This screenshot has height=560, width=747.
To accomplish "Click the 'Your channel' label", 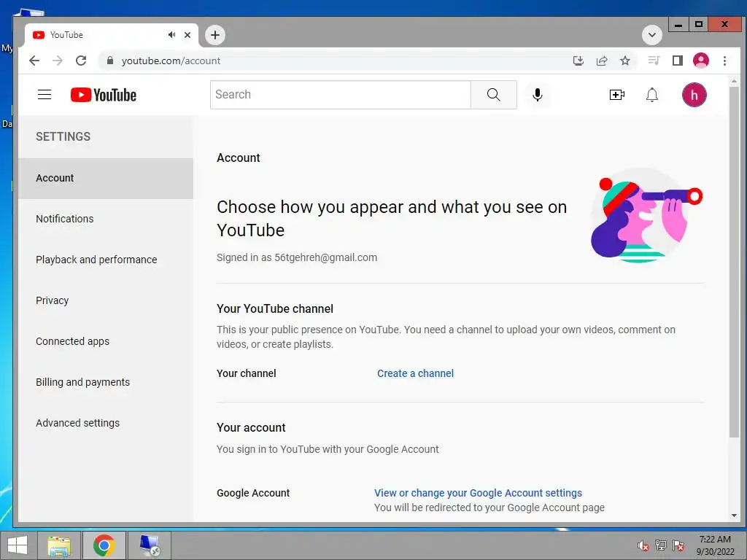I will pyautogui.click(x=247, y=373).
